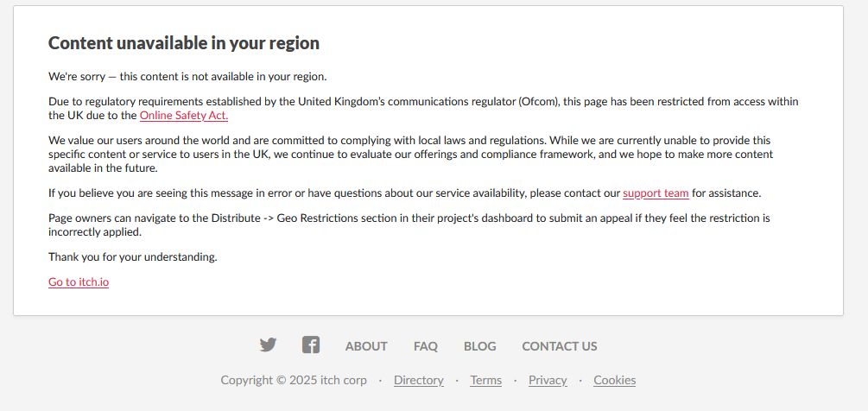
Task: Click the 'We're sorry' opening sentence
Action: [187, 76]
